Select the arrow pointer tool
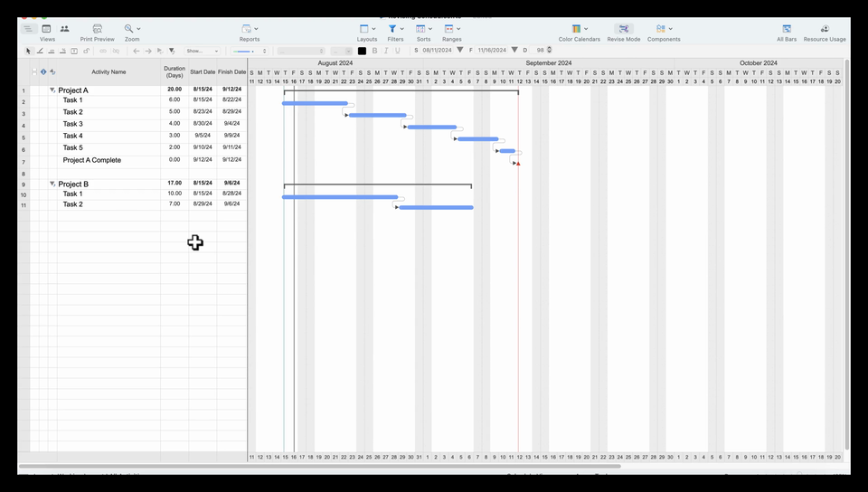The width and height of the screenshot is (868, 492). [x=29, y=51]
